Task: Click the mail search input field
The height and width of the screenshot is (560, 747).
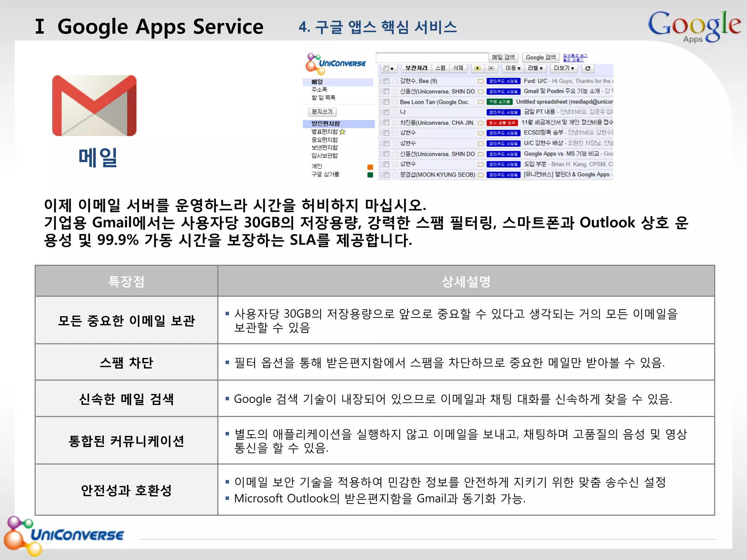Action: (432, 58)
